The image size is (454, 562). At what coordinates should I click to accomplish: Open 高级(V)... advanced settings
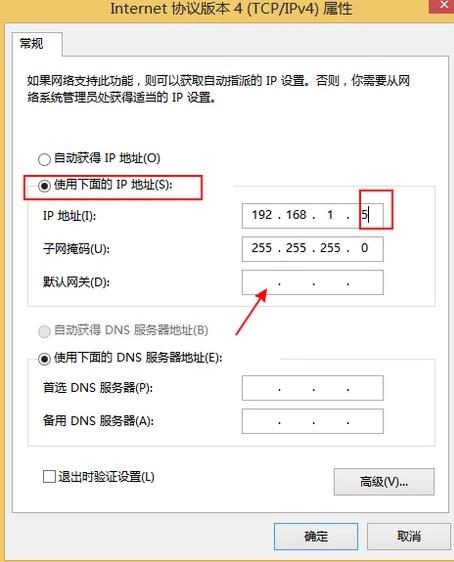click(x=384, y=482)
